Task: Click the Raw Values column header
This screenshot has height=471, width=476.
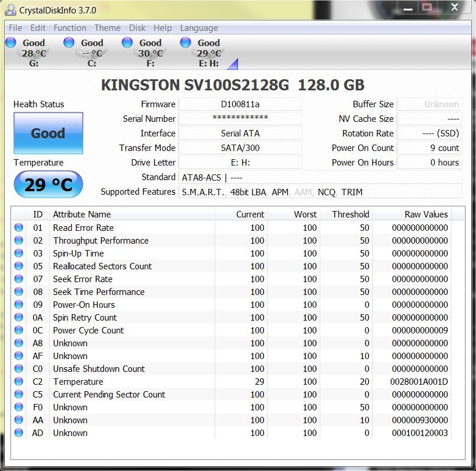Action: click(x=412, y=214)
